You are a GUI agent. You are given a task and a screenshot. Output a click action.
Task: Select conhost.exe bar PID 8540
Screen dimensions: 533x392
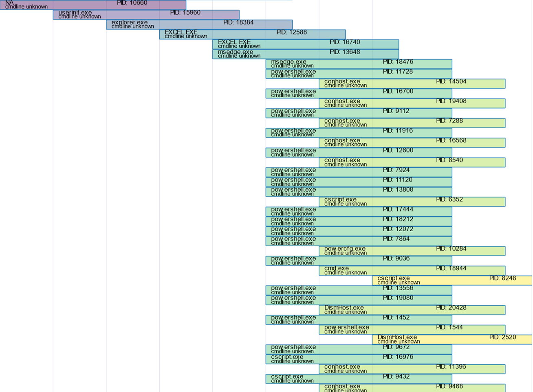pos(412,162)
